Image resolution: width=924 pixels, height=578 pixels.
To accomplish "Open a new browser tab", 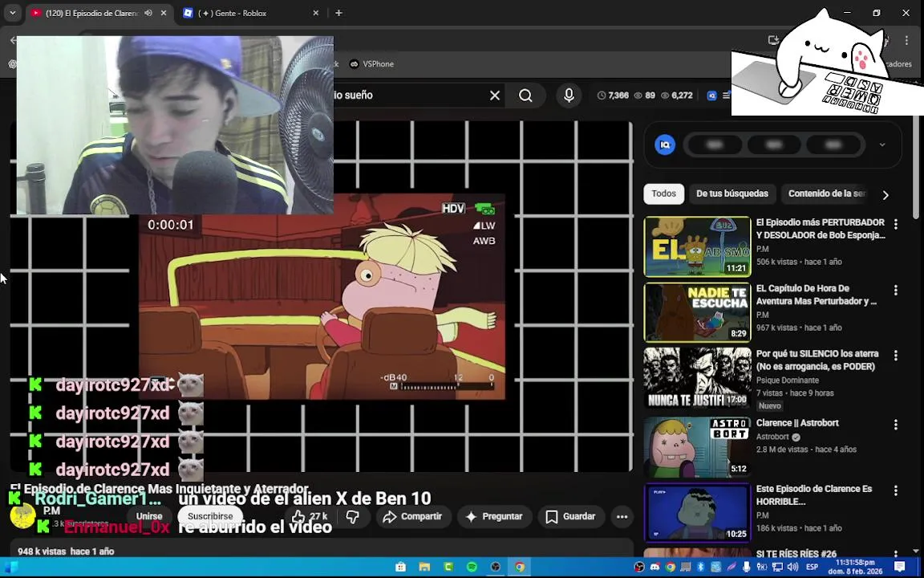I will click(338, 13).
